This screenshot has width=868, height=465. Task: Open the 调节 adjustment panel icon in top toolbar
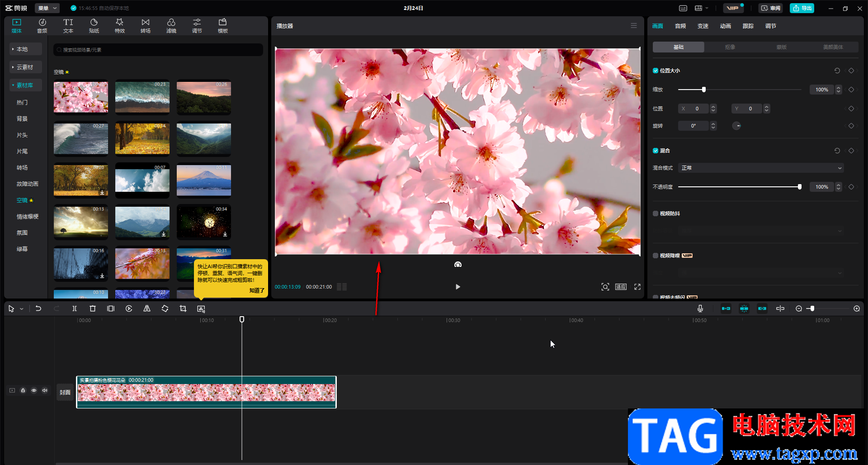point(197,26)
